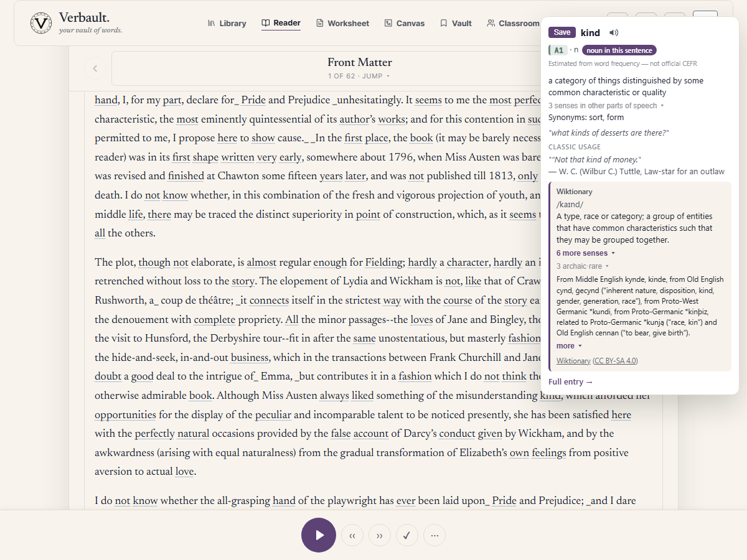This screenshot has width=747, height=560.
Task: Select the word 'feelings' in the text
Action: tap(548, 453)
